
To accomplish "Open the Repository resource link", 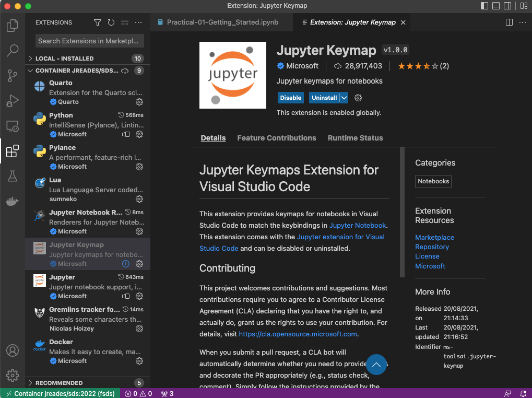I will point(432,247).
